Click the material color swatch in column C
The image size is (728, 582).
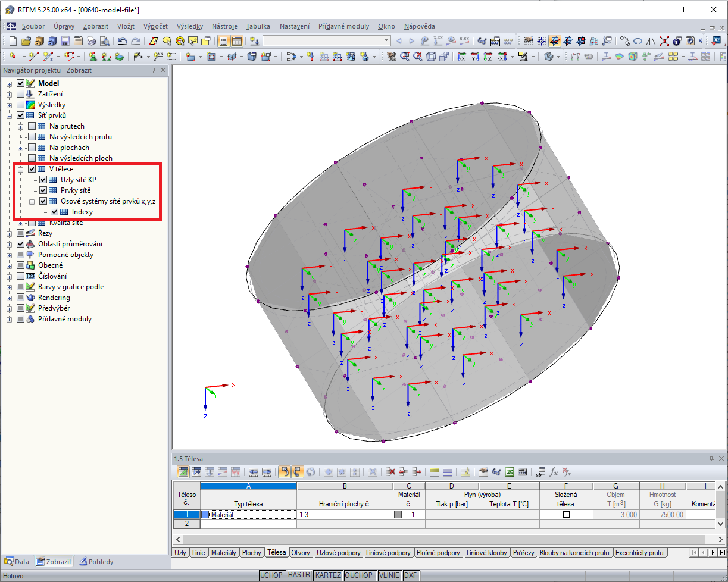pos(398,515)
